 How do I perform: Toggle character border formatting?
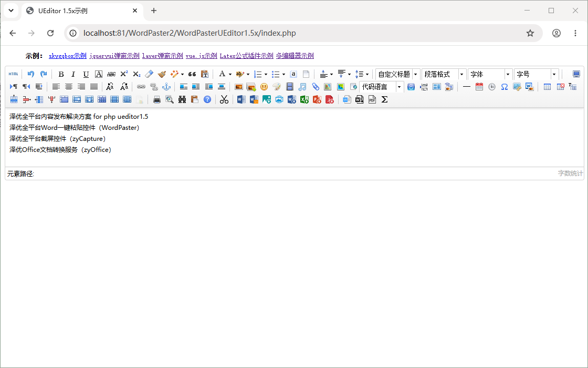[x=99, y=74]
